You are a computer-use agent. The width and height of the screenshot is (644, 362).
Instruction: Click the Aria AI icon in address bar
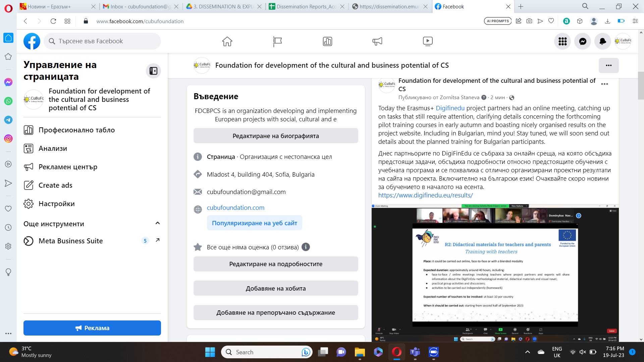pyautogui.click(x=567, y=21)
